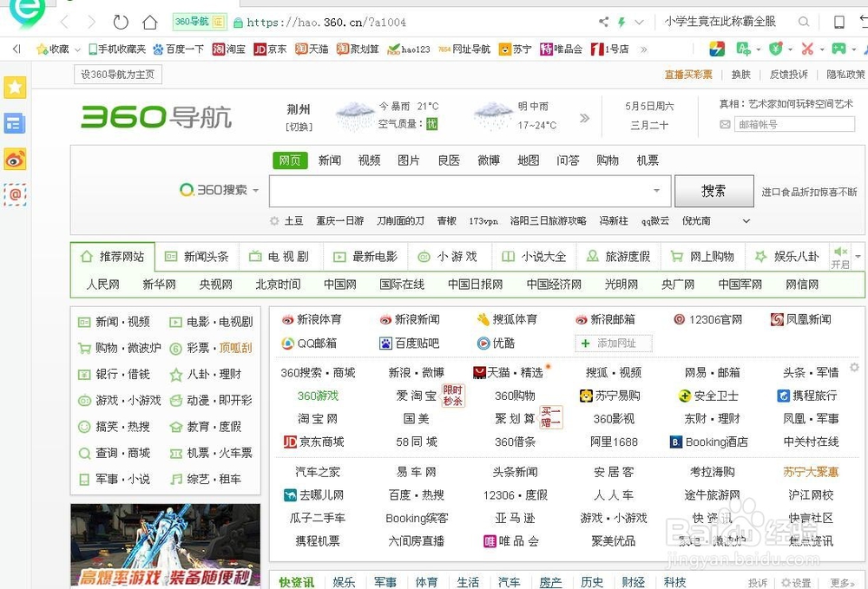Switch to the 新闻头条 category tab
This screenshot has height=589, width=868.
pos(196,257)
